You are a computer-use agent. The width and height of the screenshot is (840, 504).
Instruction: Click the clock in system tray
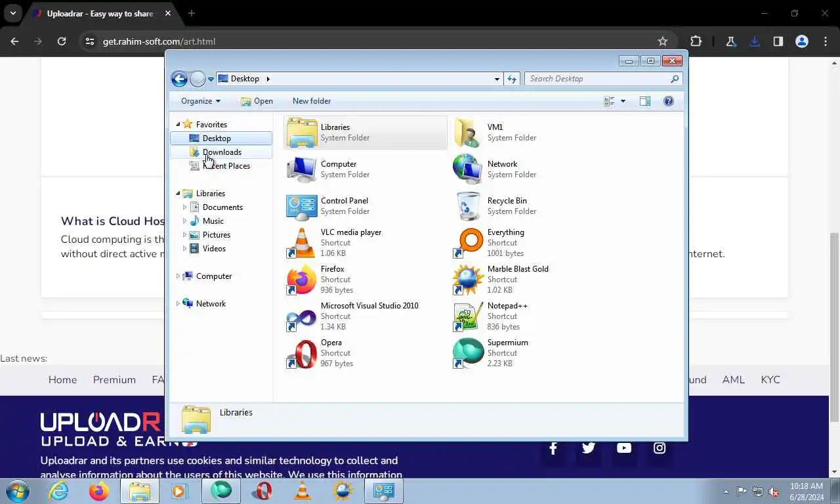(807, 492)
